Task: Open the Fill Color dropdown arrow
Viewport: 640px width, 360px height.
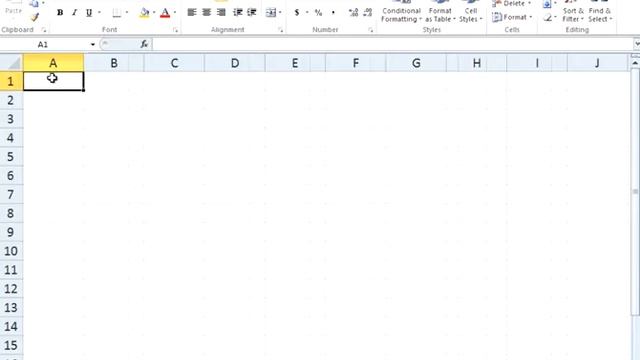Action: 154,13
